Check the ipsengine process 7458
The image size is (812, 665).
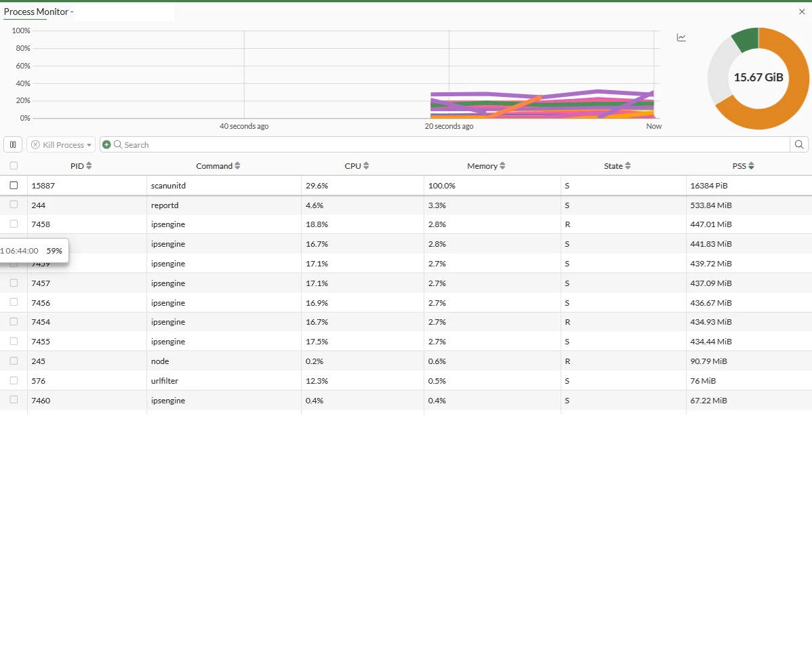click(14, 224)
